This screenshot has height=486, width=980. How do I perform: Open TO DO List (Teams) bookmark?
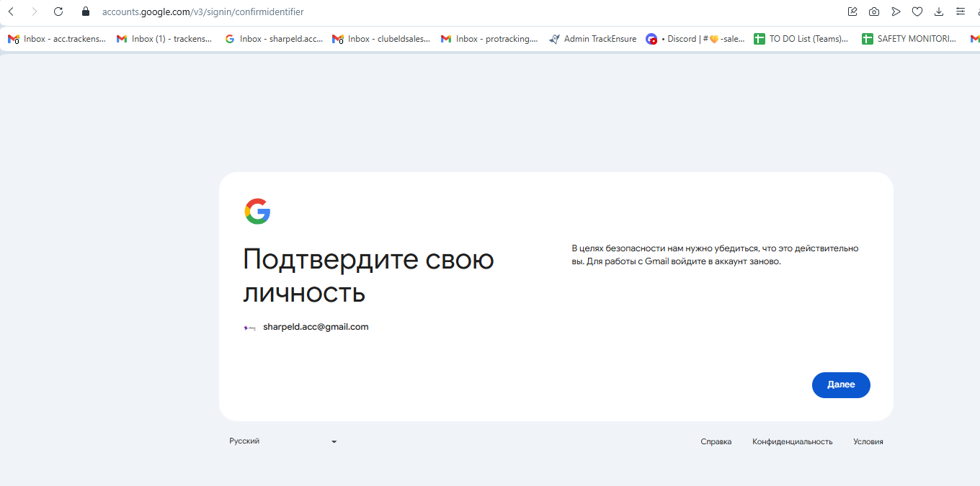(x=801, y=39)
